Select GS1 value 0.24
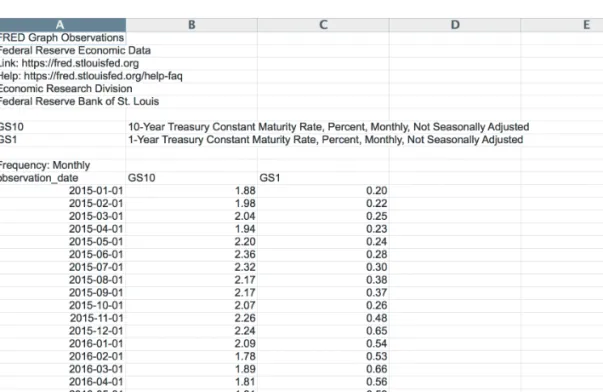The height and width of the screenshot is (392, 603). tap(323, 241)
